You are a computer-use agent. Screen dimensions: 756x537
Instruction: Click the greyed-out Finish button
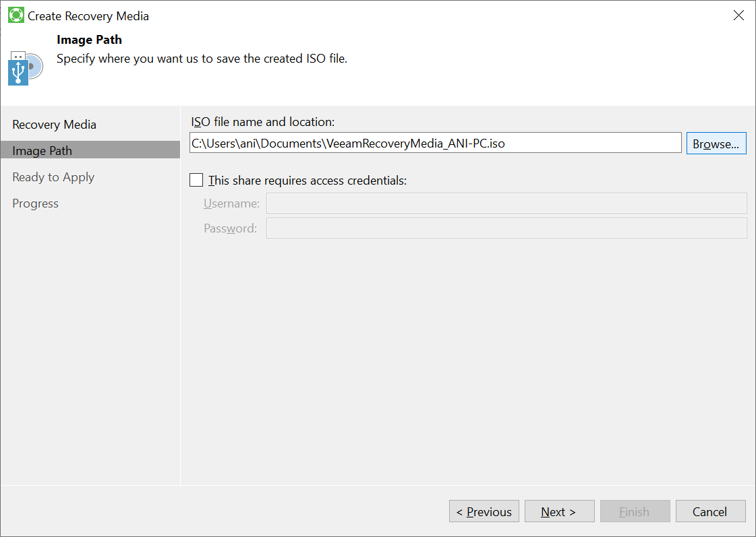point(635,511)
